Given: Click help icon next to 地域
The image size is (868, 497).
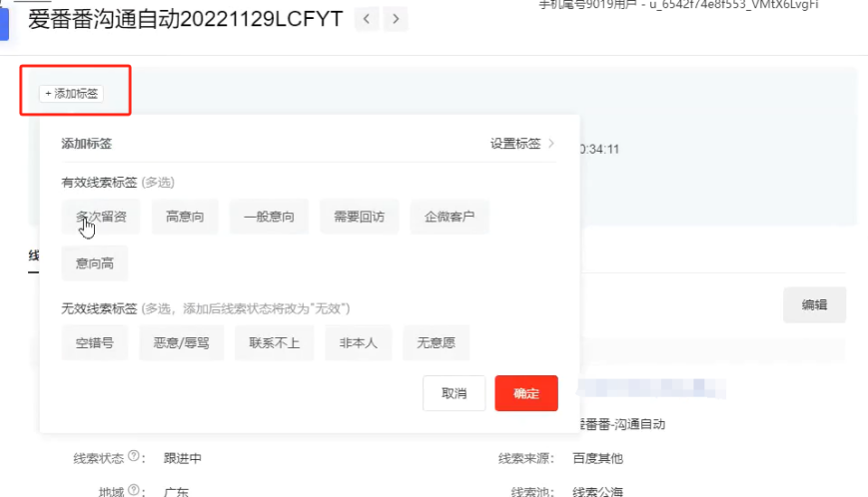Looking at the screenshot, I should point(132,491).
